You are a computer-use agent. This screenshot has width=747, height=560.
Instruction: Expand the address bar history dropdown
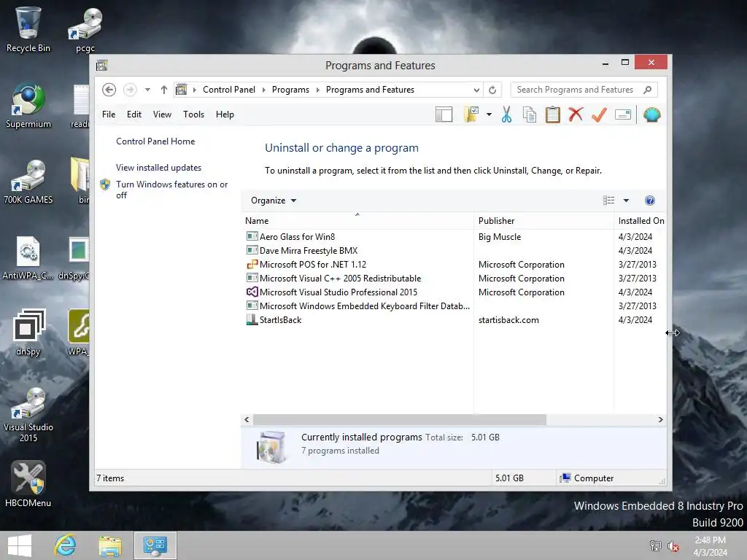coord(476,90)
